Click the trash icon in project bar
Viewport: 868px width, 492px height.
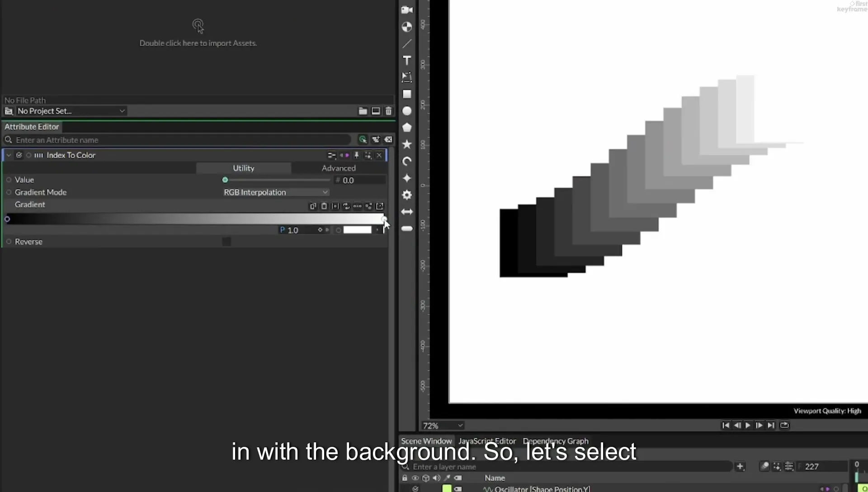click(x=388, y=111)
